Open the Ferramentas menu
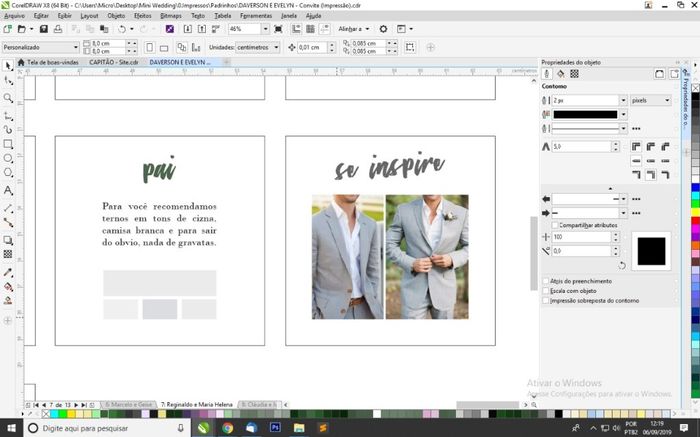 point(256,16)
